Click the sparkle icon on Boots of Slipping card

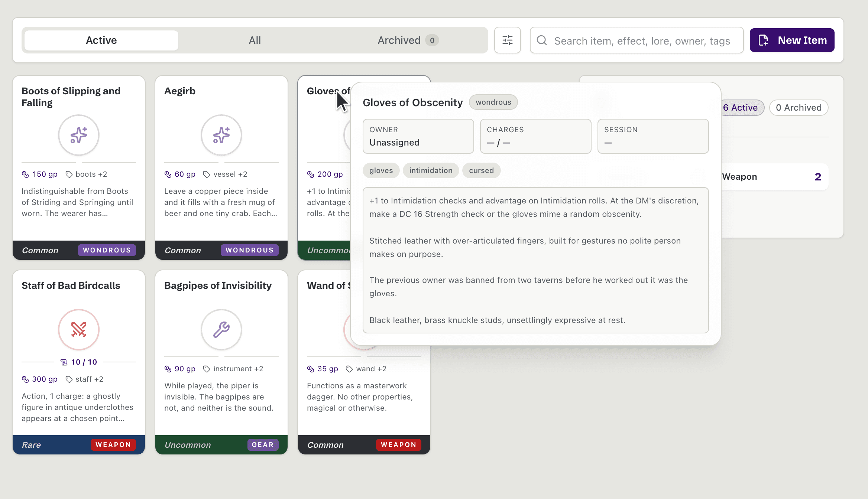79,135
